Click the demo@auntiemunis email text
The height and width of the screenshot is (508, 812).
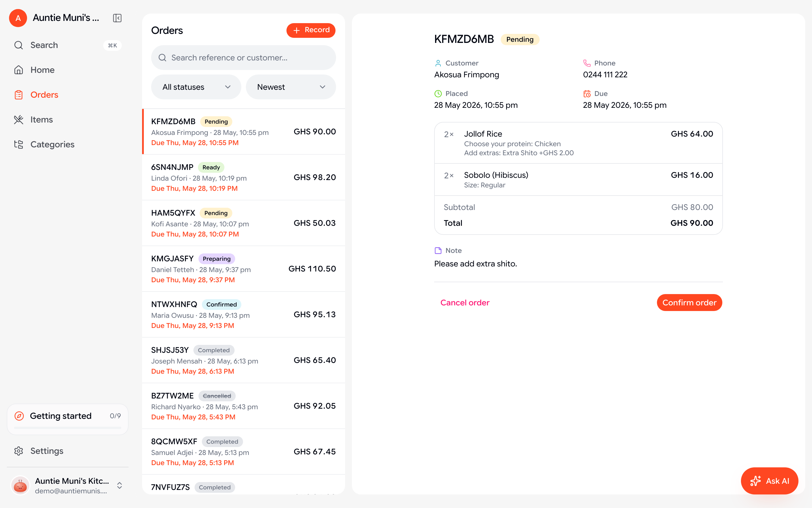click(x=71, y=491)
